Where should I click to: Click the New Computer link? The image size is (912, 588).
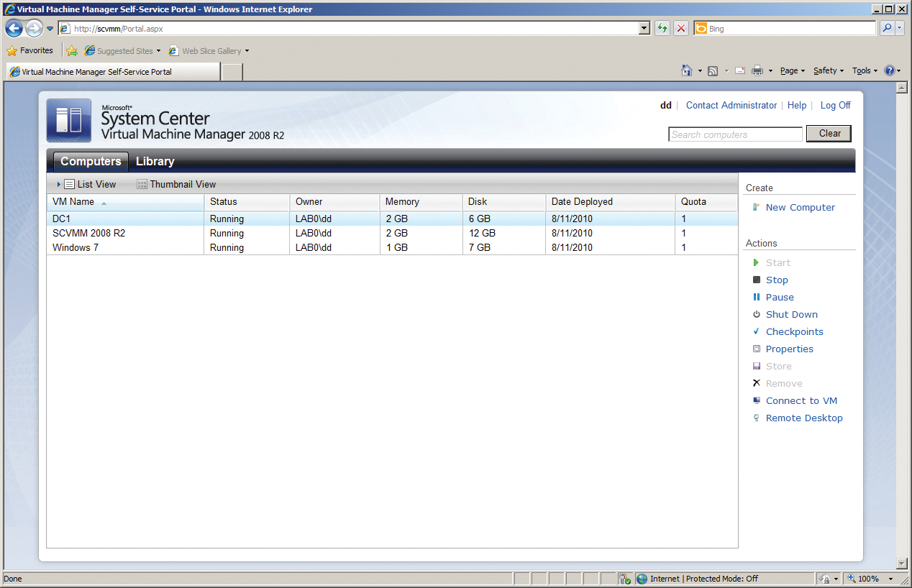tap(800, 207)
